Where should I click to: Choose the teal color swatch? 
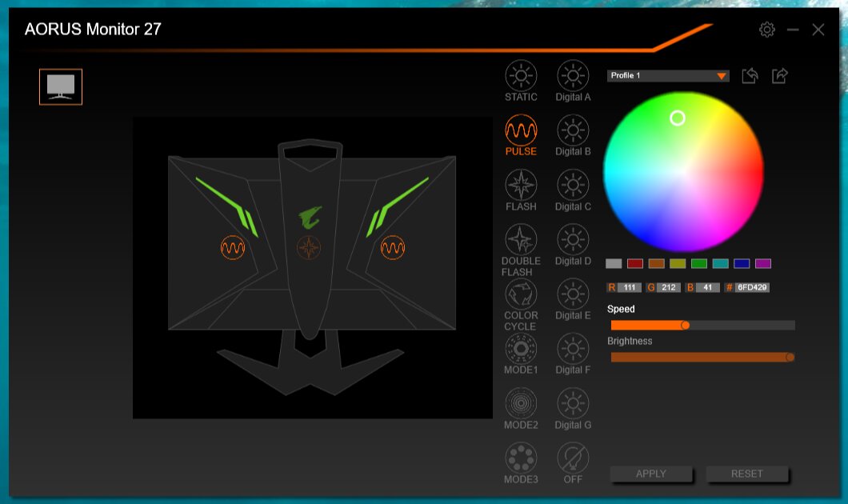pyautogui.click(x=720, y=263)
